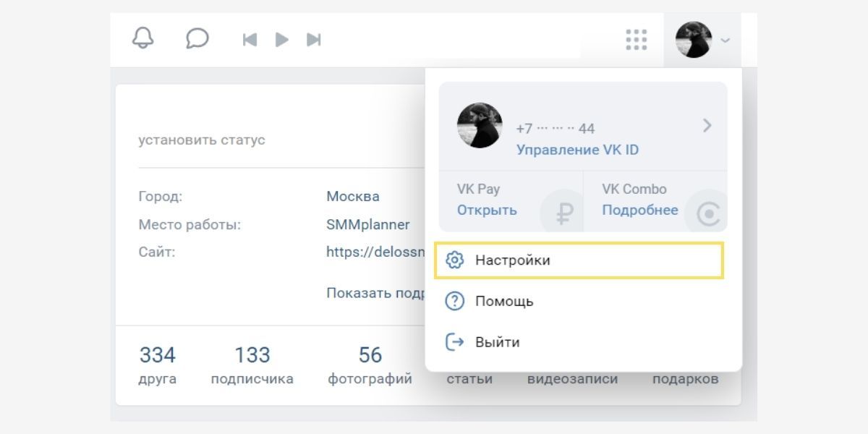The width and height of the screenshot is (868, 434).
Task: Select Помощь menu item
Action: [x=504, y=302]
